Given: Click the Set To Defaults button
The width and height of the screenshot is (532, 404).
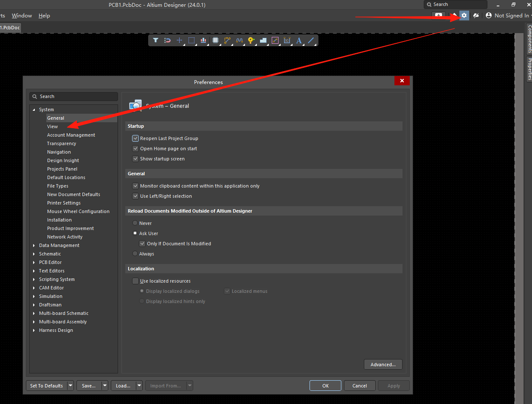Looking at the screenshot, I should [46, 386].
